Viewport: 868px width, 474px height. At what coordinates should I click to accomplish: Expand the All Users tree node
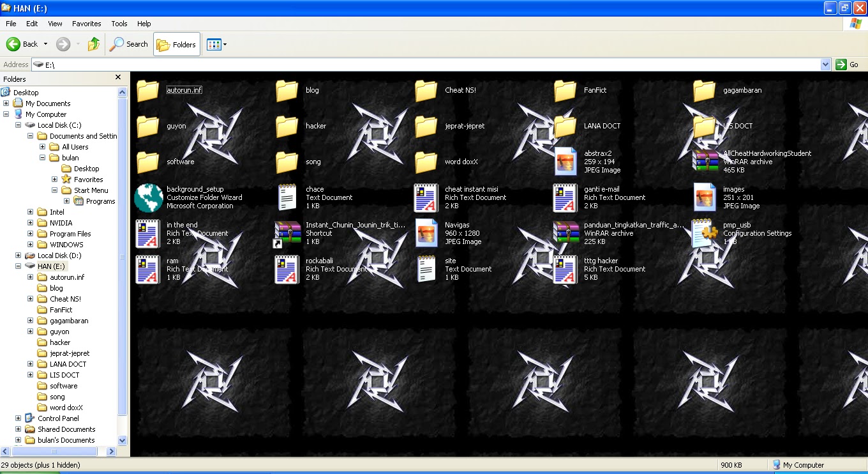click(x=43, y=147)
